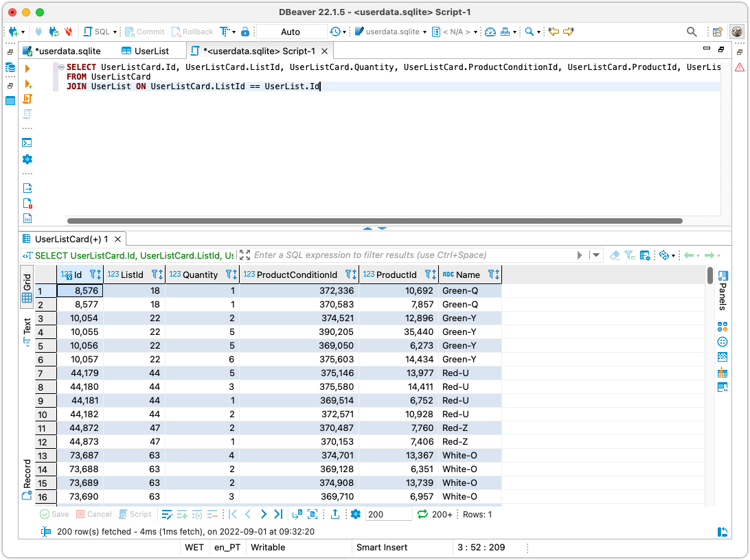Switch to the UserList tab
This screenshot has height=560, width=750.
tap(146, 51)
